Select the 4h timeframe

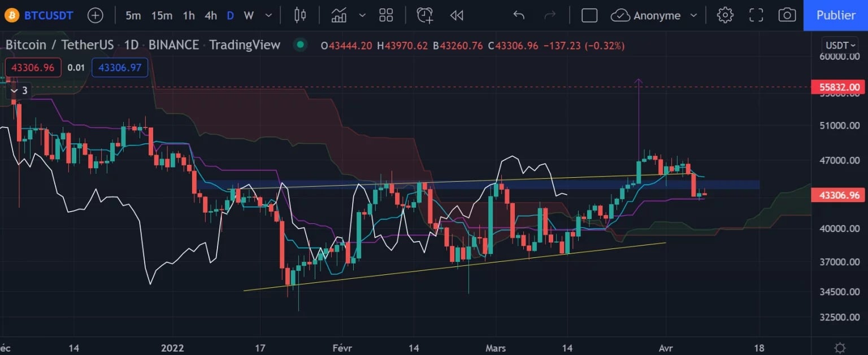pos(211,15)
